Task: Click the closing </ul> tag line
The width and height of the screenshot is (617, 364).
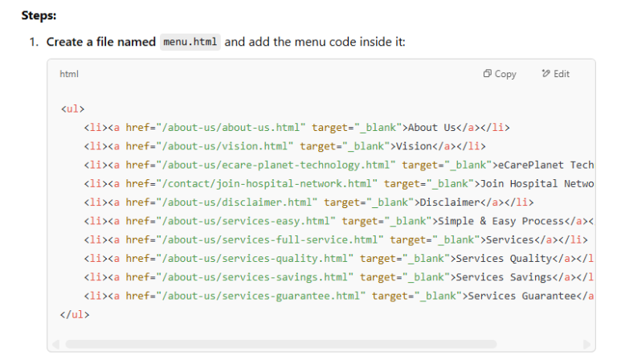Action: point(75,314)
